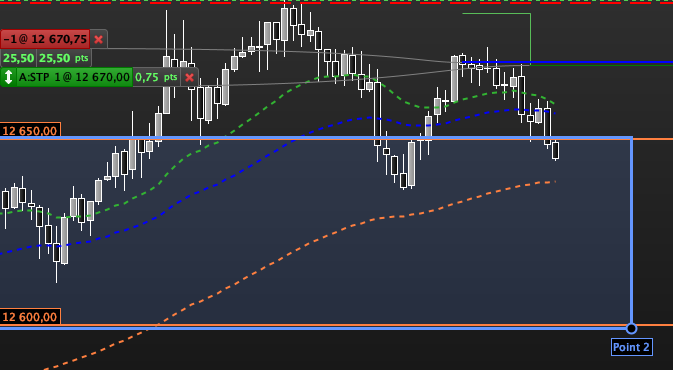Click the first 25,50 profit value
This screenshot has width=673, height=370.
coord(18,58)
